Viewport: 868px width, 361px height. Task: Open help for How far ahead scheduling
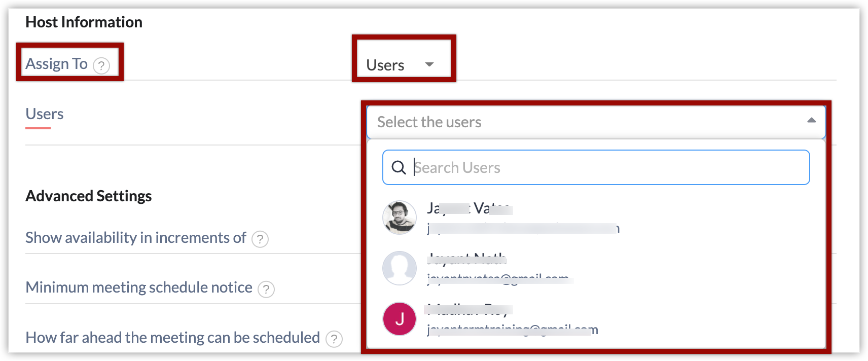click(334, 339)
